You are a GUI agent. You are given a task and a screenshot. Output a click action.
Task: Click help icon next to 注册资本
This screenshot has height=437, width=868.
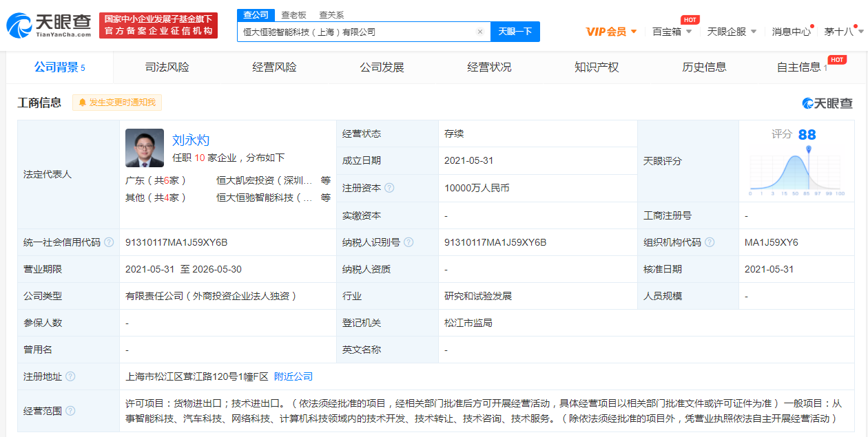(389, 188)
